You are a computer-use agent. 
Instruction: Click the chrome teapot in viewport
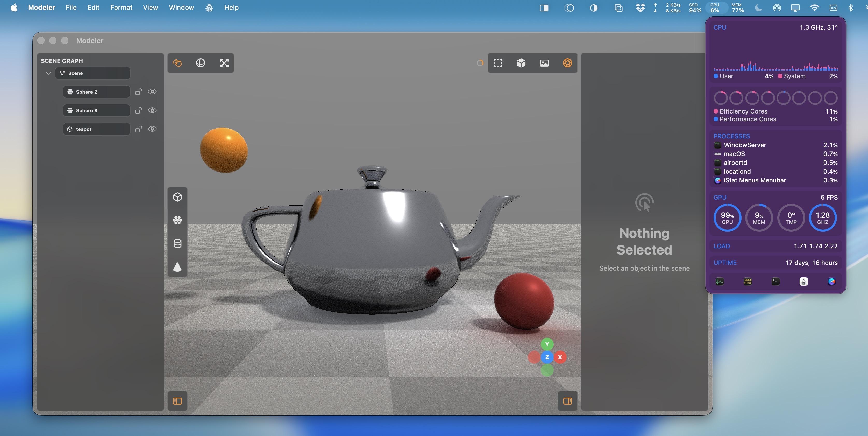click(x=374, y=243)
